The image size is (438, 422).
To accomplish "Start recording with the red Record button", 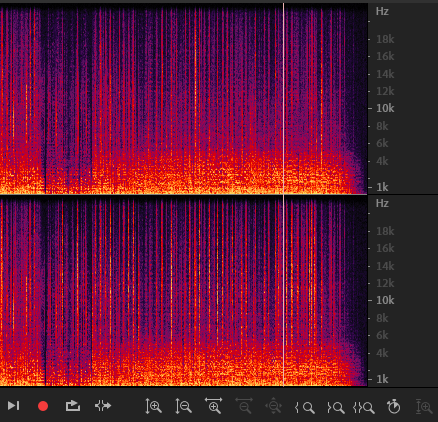I will 43,406.
